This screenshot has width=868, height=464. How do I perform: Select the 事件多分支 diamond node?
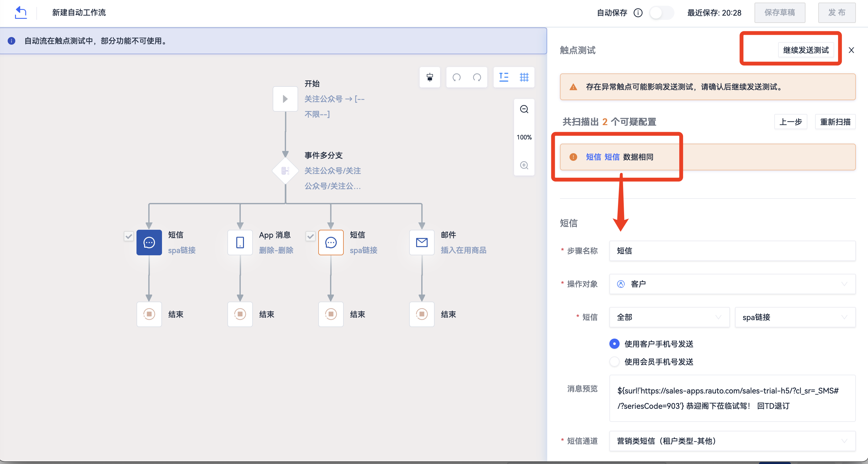coord(285,171)
